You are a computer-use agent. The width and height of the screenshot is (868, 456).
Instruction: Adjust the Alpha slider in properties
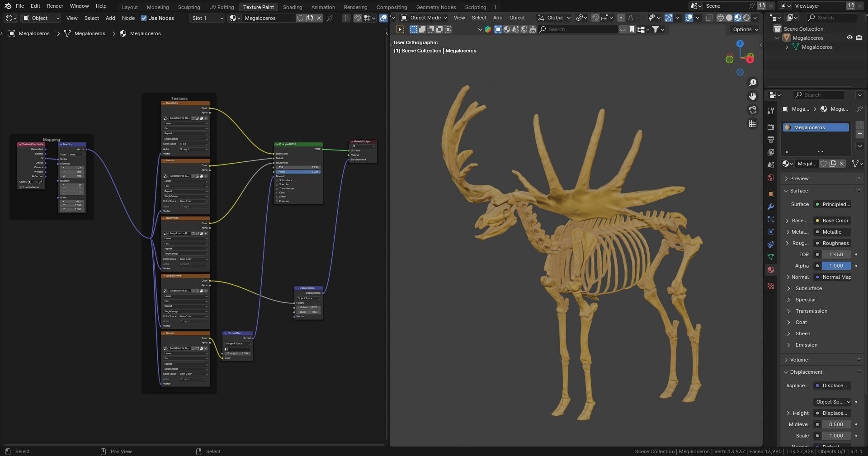click(836, 266)
